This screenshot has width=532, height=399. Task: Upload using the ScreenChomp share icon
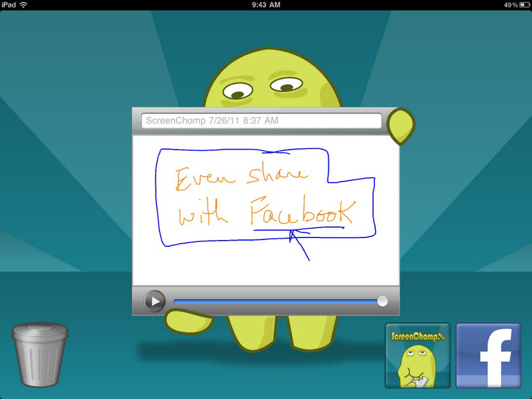[417, 355]
